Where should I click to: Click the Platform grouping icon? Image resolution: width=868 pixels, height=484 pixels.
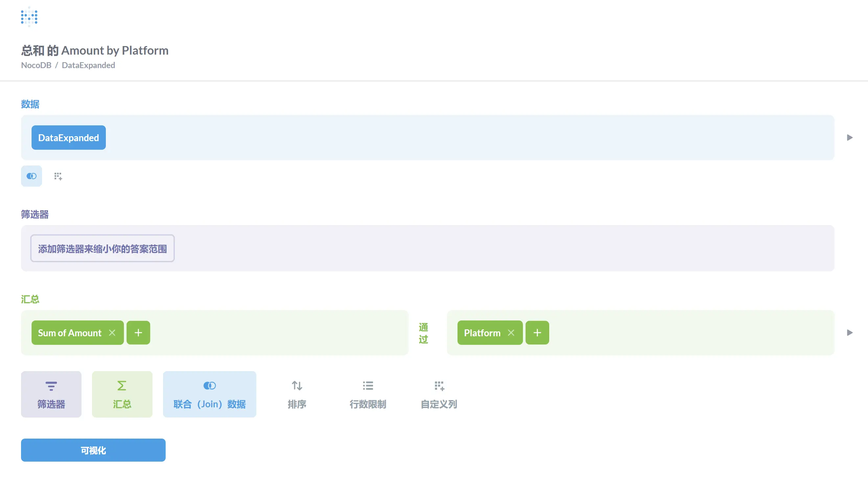click(482, 333)
